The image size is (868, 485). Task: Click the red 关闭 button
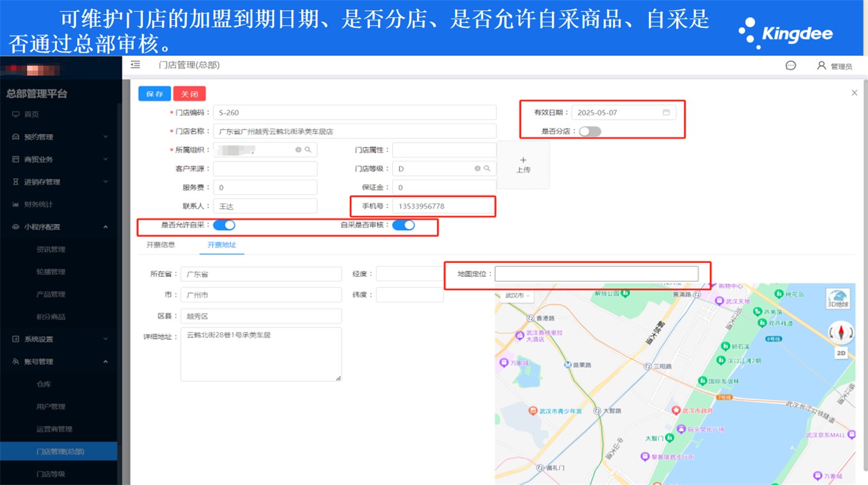tap(189, 94)
